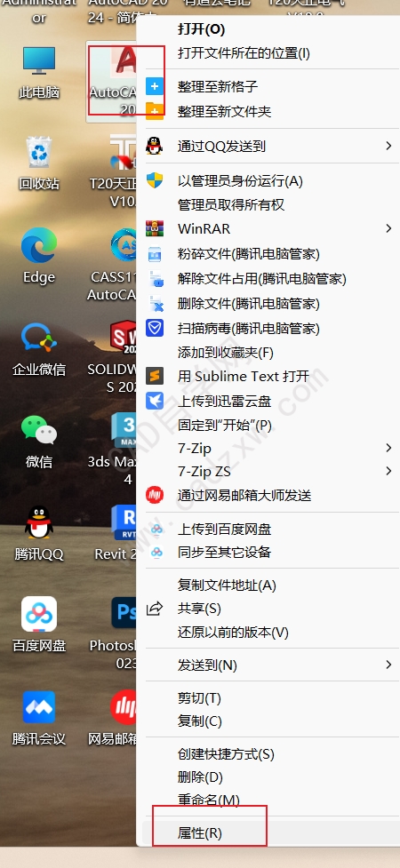Select 添加到收藏夹(F) menu entry
This screenshot has width=400, height=868.
coord(226,352)
